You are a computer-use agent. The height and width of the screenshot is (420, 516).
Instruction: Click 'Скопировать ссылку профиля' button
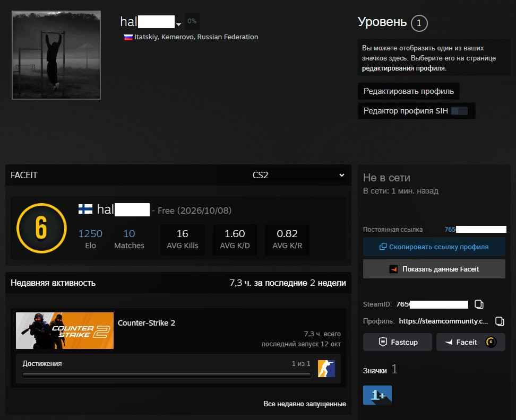click(x=434, y=247)
